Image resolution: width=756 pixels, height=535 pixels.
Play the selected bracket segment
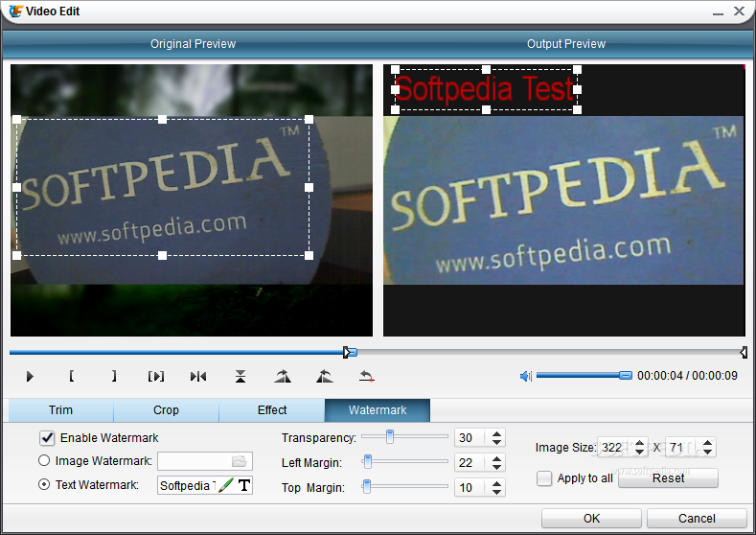(156, 376)
